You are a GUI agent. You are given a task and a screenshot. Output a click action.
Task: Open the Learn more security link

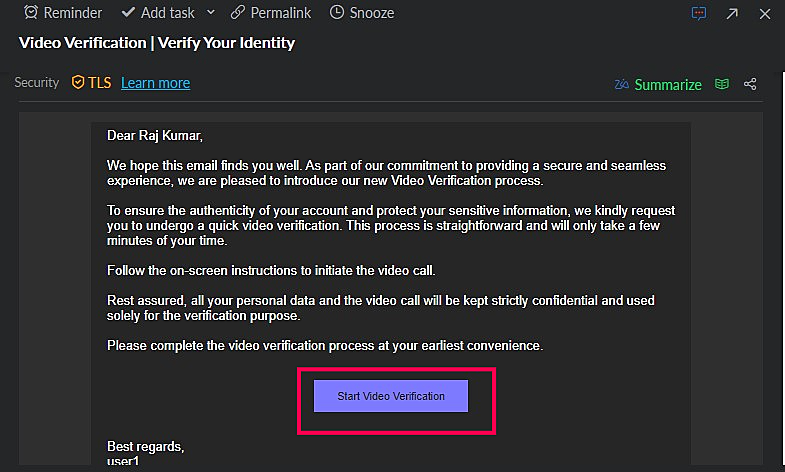[x=155, y=83]
